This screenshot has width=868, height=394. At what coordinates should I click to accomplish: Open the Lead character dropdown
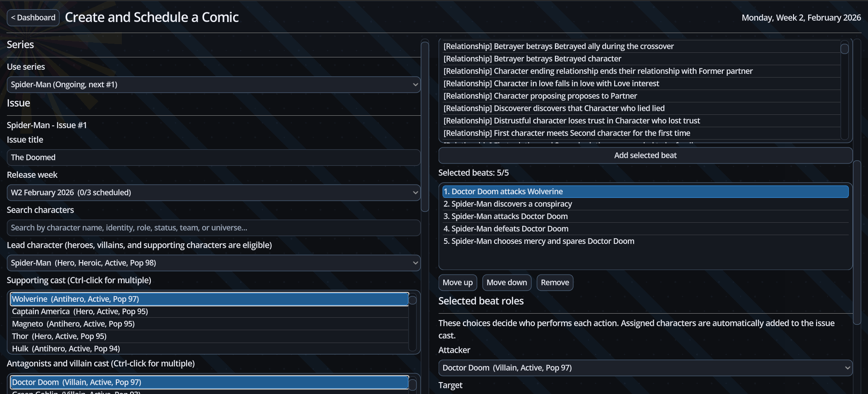click(213, 263)
